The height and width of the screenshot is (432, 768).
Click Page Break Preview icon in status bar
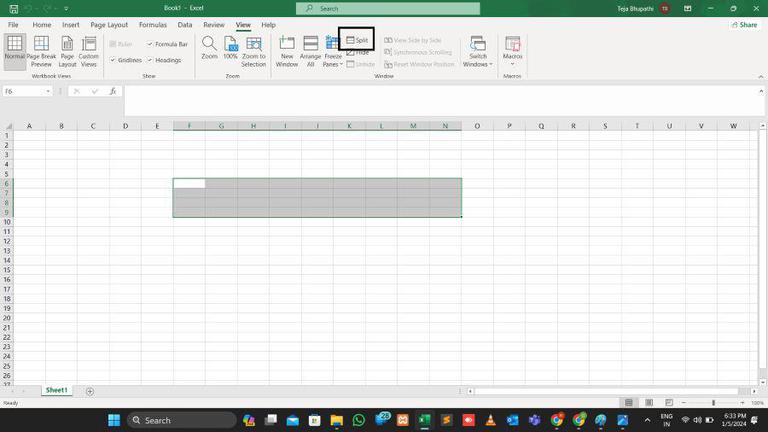669,403
